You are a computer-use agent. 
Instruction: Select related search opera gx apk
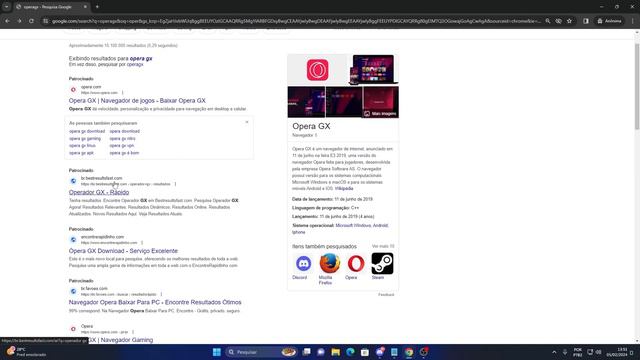(x=81, y=153)
